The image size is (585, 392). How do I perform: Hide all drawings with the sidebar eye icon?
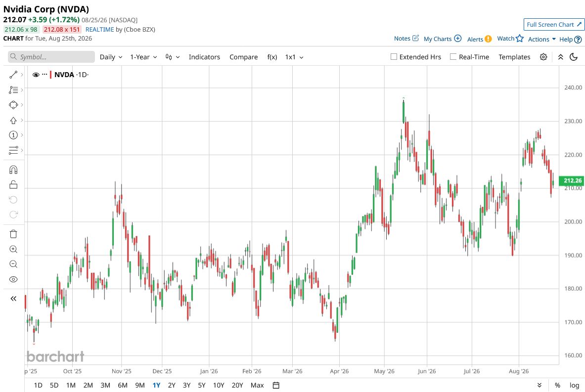pos(13,279)
